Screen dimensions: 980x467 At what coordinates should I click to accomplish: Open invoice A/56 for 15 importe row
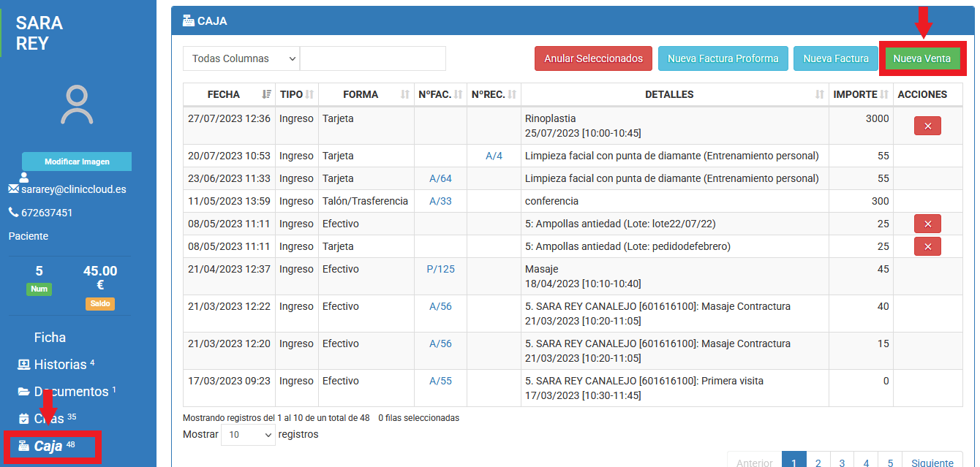click(440, 343)
